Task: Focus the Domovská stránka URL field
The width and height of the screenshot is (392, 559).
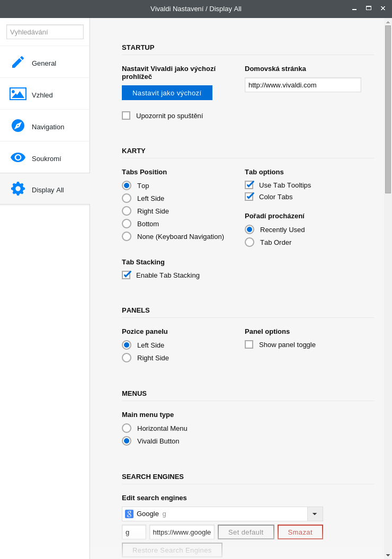Action: (x=302, y=85)
